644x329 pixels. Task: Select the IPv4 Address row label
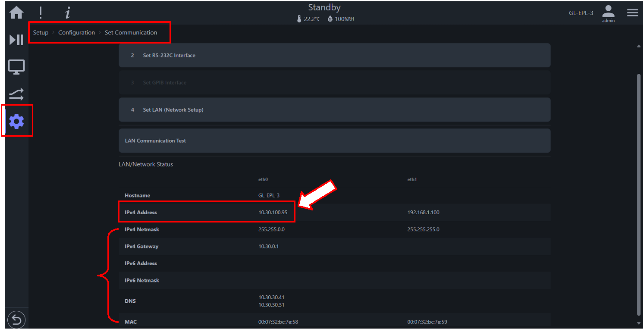(141, 212)
